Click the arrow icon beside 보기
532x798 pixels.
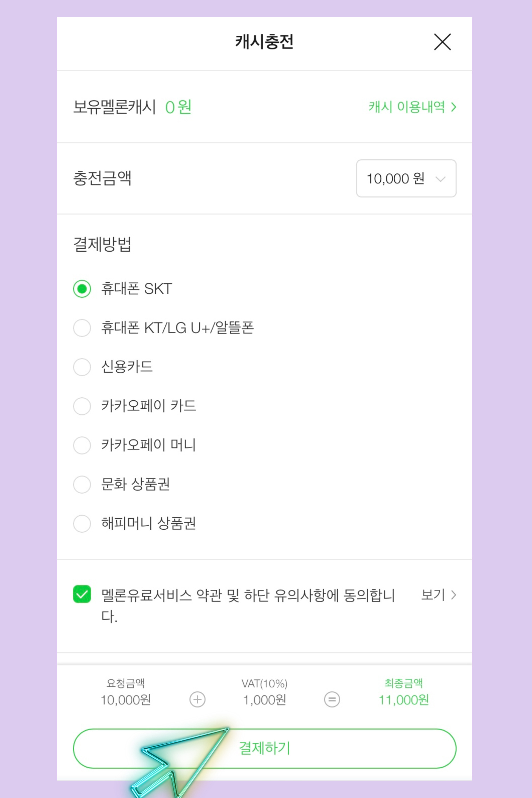[454, 595]
